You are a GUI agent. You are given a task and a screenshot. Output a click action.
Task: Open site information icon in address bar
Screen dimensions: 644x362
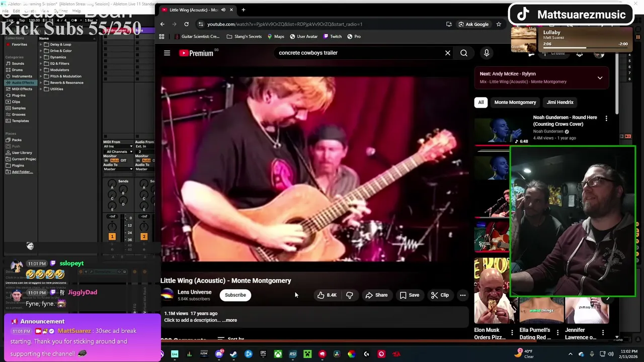click(201, 24)
